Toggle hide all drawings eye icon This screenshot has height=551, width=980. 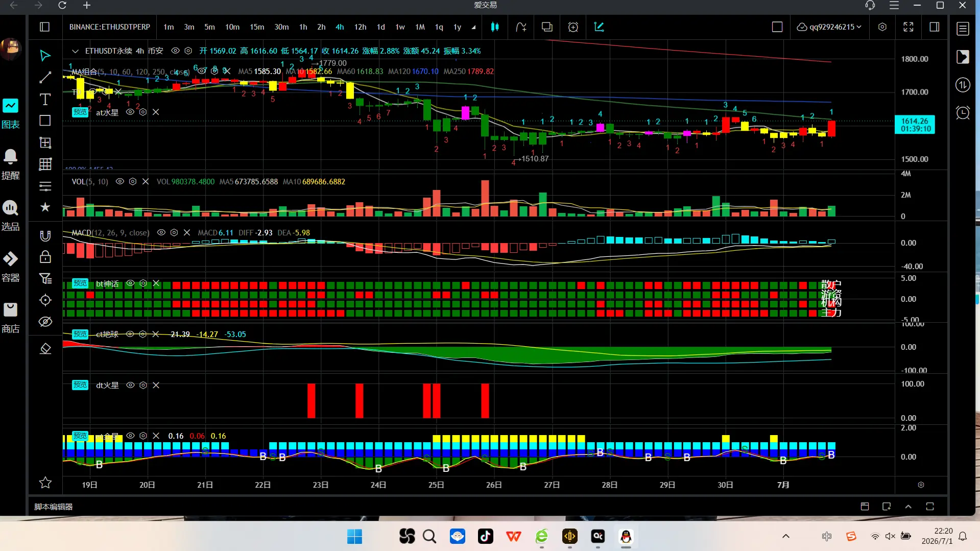(x=45, y=322)
